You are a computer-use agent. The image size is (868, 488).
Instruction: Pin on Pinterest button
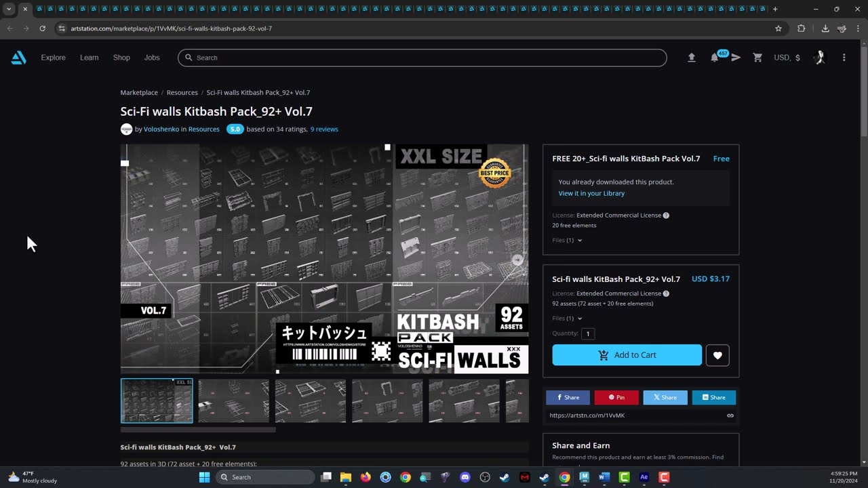[x=616, y=398]
